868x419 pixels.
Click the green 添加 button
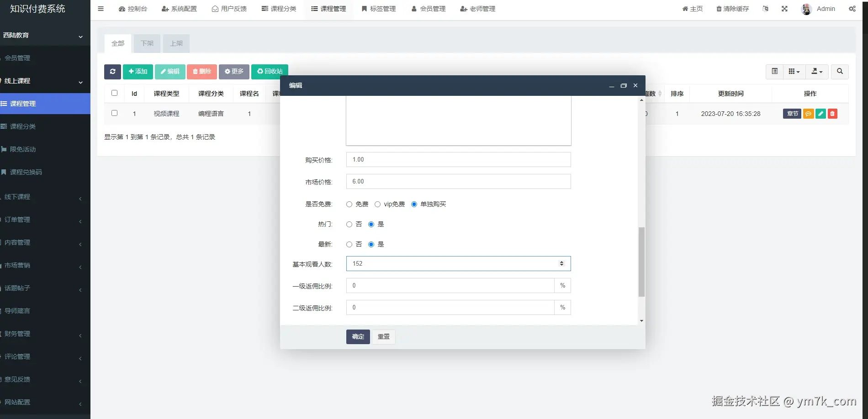[138, 72]
